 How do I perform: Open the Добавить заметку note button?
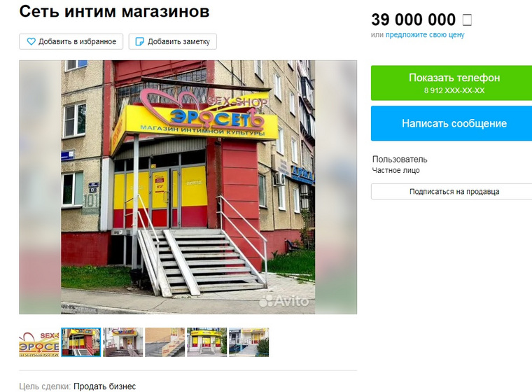[172, 41]
